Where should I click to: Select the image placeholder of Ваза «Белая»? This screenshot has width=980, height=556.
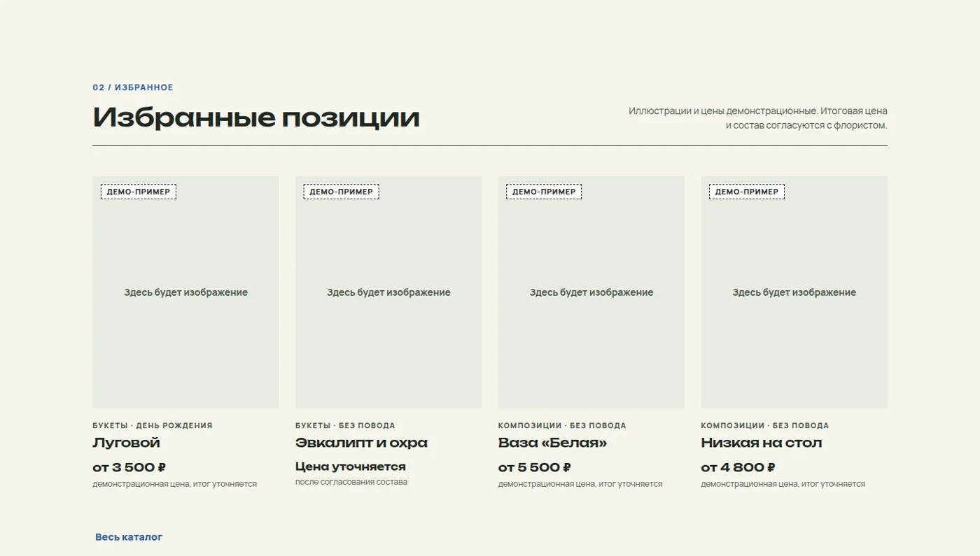591,292
